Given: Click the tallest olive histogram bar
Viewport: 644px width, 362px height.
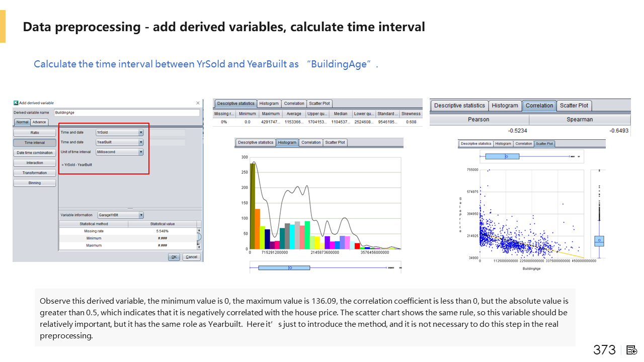Looking at the screenshot, I should (253, 206).
